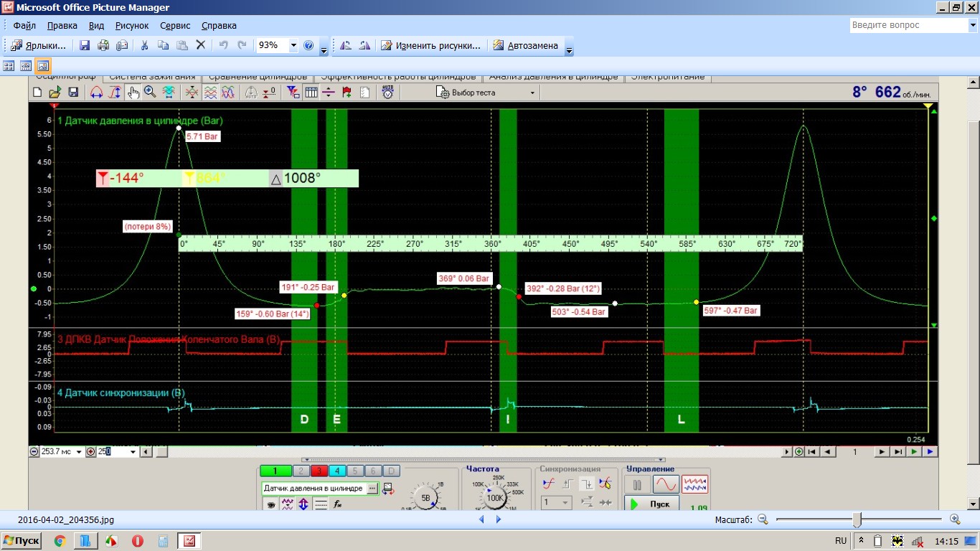Select channel 2 gray button
Image resolution: width=980 pixels, height=551 pixels.
point(302,471)
